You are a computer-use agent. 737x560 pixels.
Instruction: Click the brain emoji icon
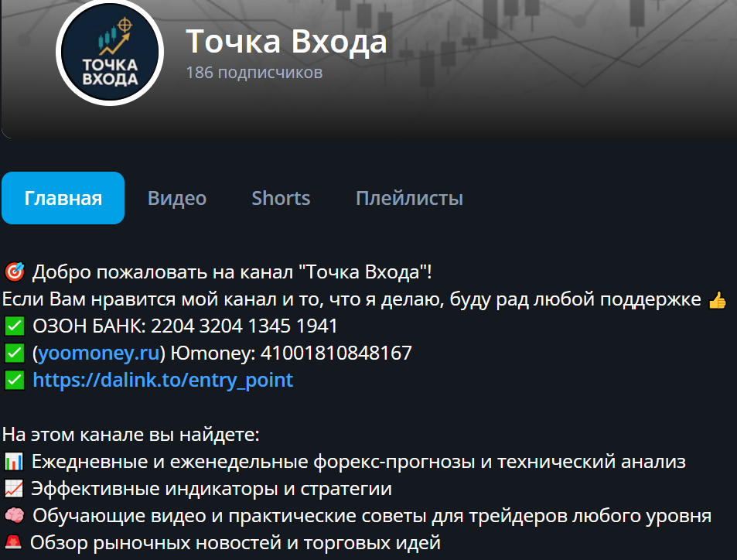(x=14, y=516)
